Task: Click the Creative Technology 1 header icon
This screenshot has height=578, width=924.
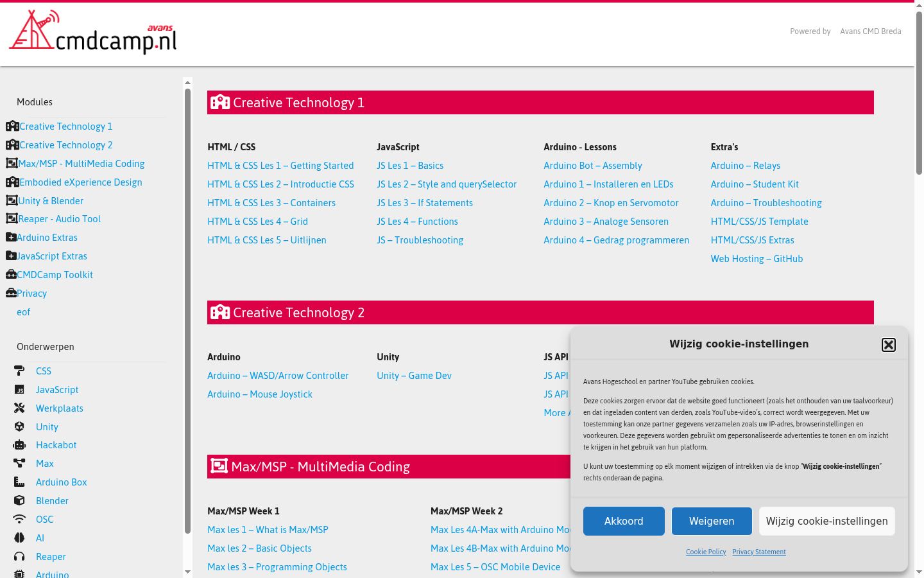Action: point(220,102)
